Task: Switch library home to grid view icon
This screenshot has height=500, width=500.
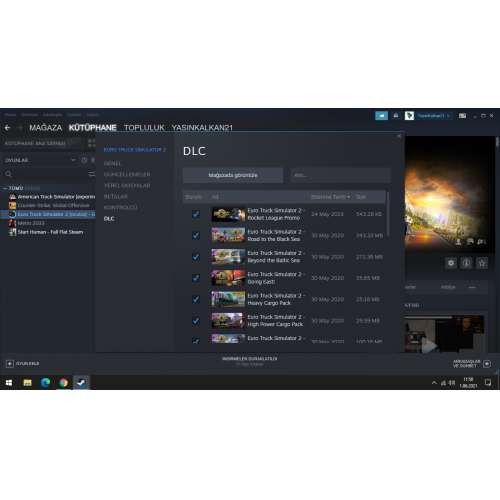Action: point(91,143)
